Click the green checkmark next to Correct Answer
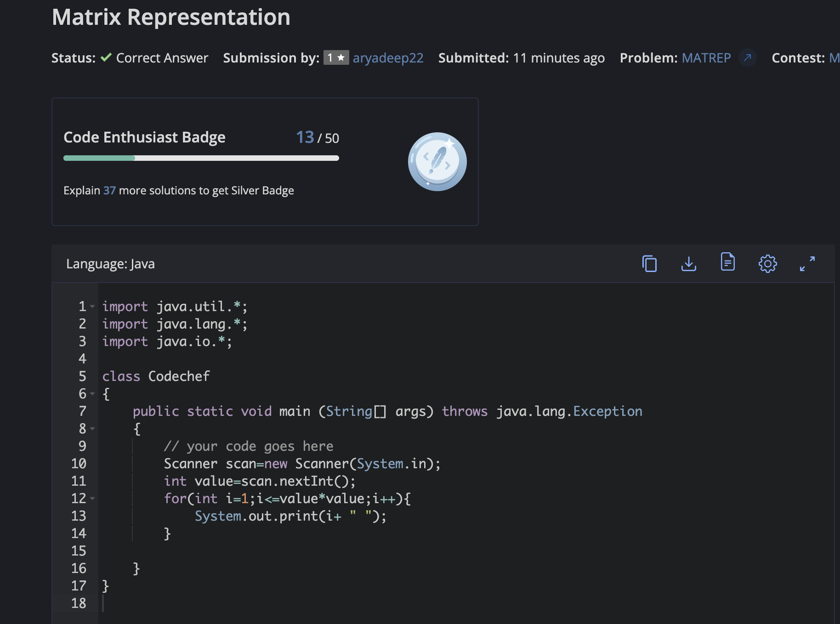This screenshot has height=624, width=840. pyautogui.click(x=105, y=57)
